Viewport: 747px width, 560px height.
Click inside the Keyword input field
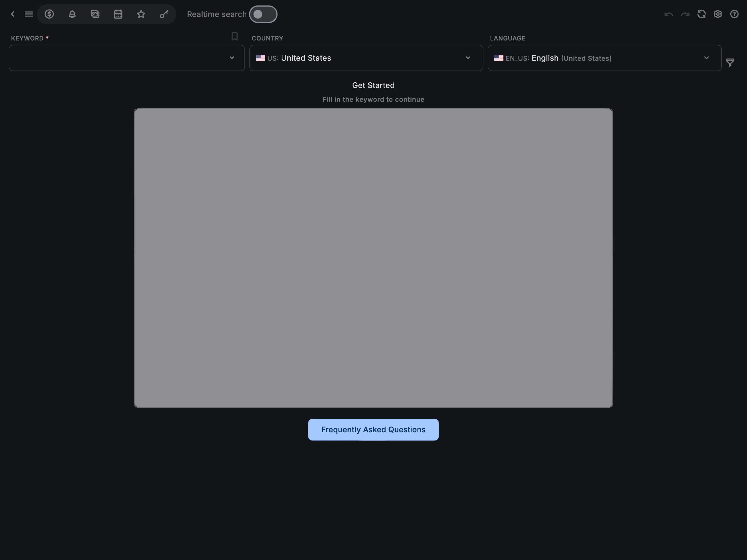point(118,58)
